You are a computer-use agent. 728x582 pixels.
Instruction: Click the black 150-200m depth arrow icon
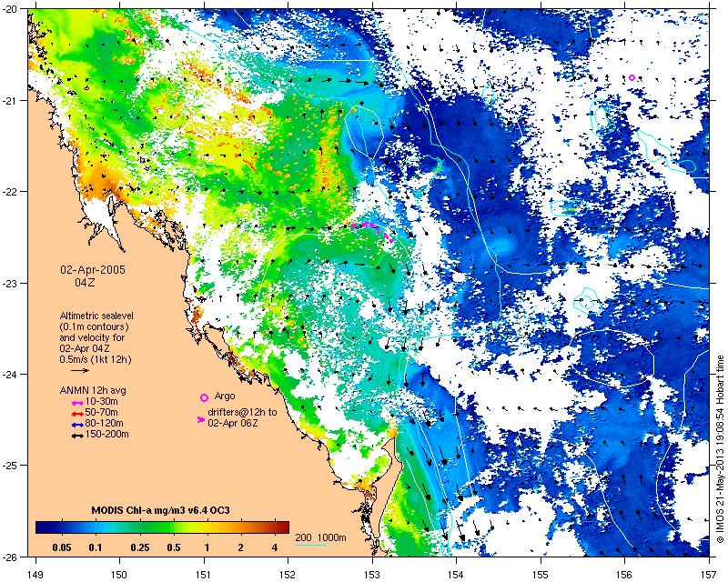77,436
